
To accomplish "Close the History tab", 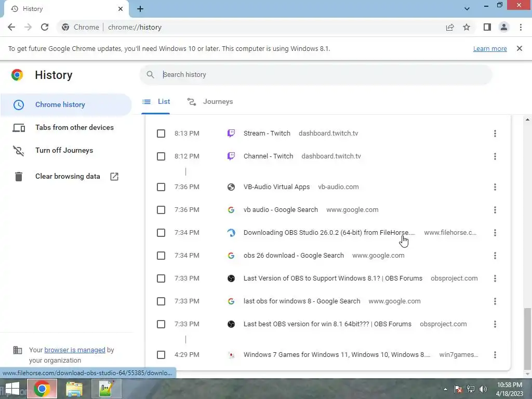I will point(121,9).
